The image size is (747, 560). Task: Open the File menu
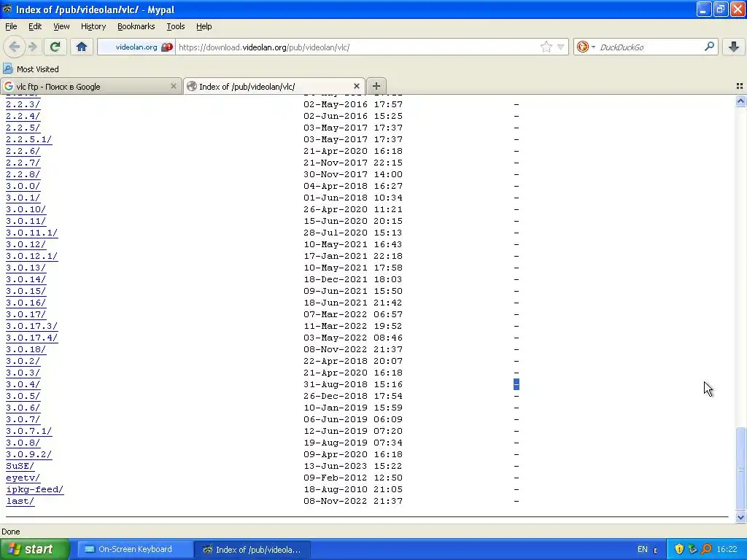click(11, 26)
